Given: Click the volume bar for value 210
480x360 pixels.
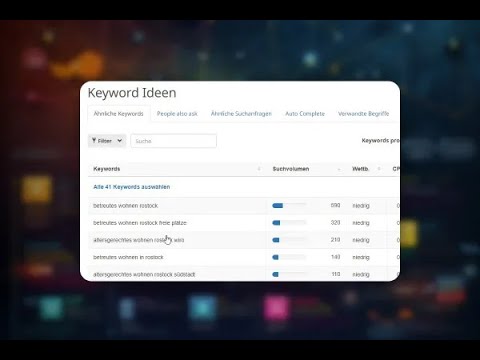Looking at the screenshot, I should coord(289,240).
